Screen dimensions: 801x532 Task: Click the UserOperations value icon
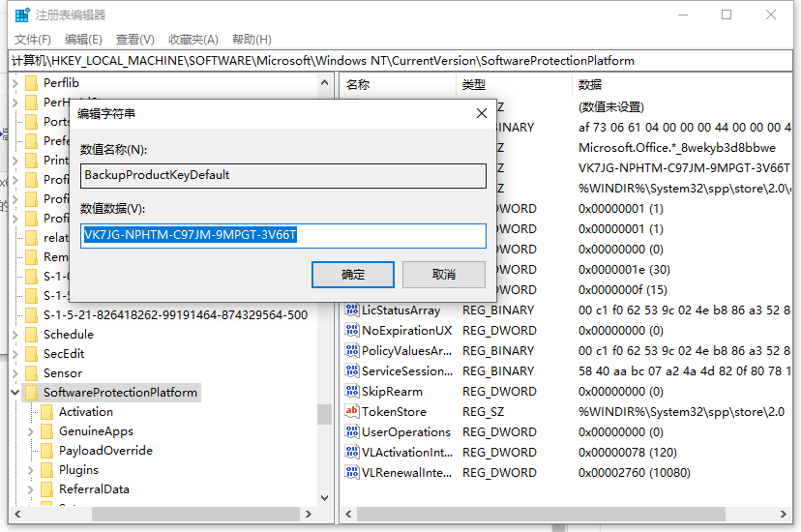352,432
